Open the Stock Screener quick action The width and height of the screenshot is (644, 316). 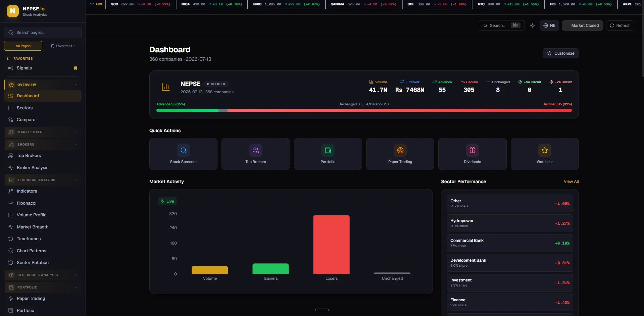[x=183, y=154]
